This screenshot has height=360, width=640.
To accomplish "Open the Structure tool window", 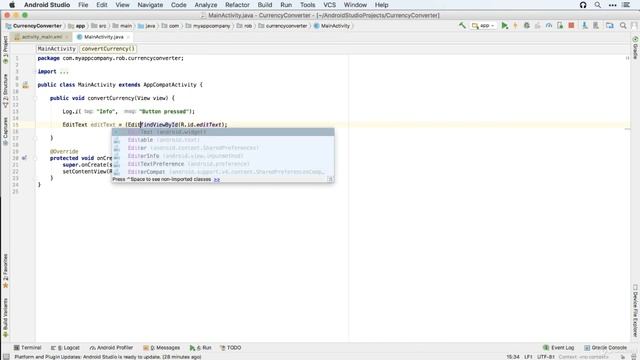I will coord(5,90).
